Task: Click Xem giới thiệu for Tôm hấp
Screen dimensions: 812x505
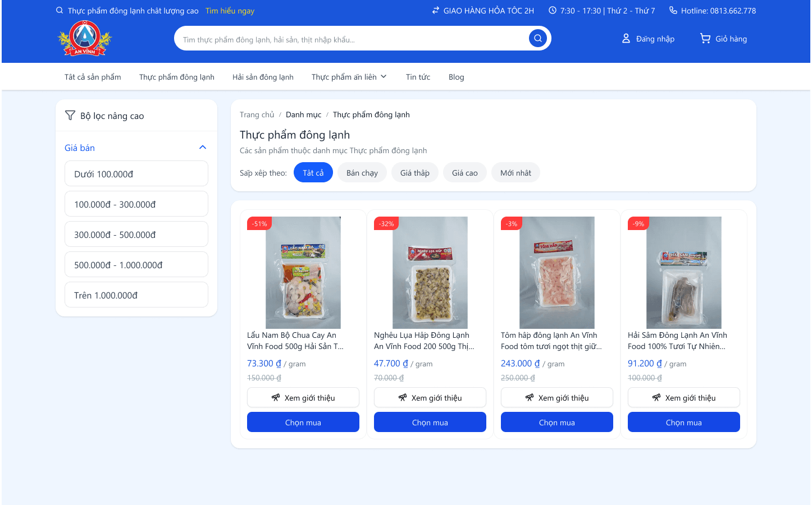Action: (557, 397)
